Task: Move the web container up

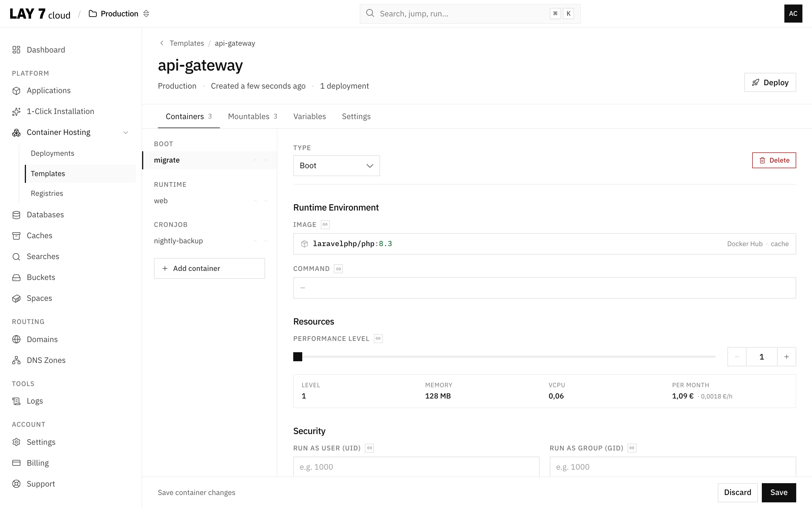Action: (x=255, y=201)
